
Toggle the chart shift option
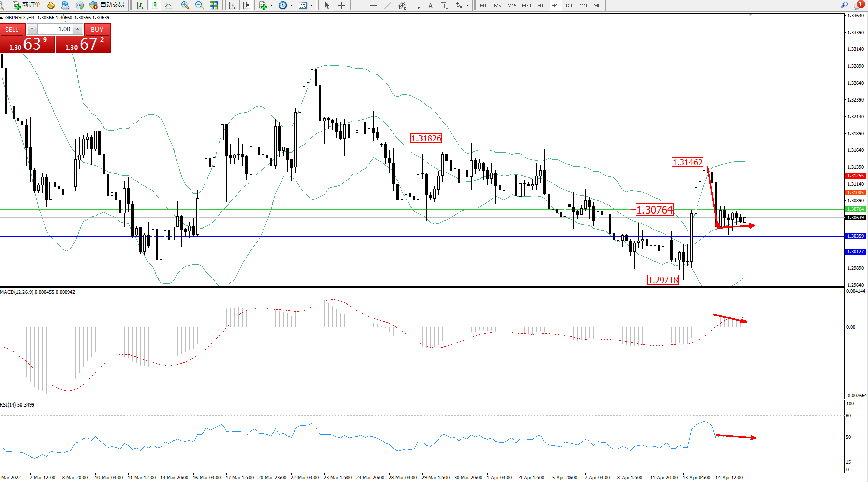point(246,5)
